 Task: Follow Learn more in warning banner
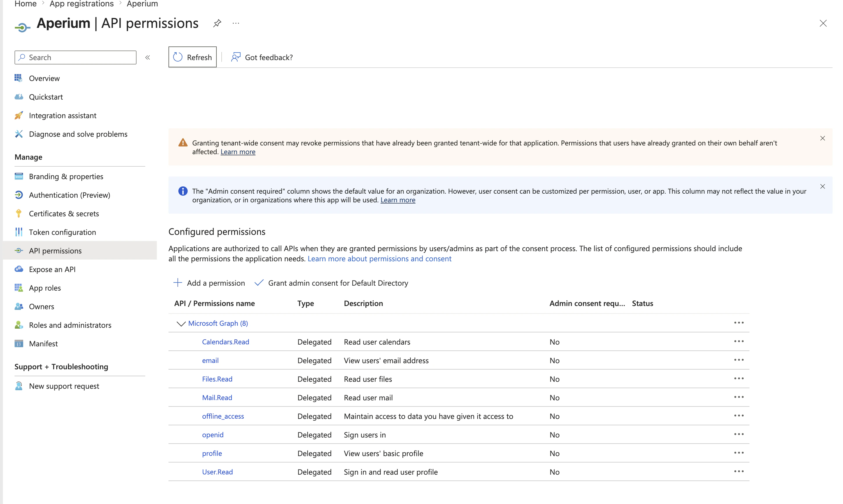(238, 152)
